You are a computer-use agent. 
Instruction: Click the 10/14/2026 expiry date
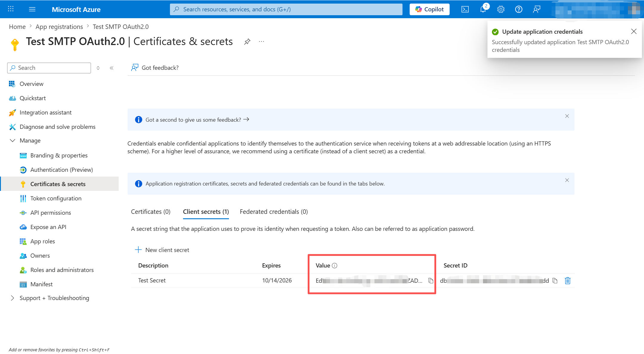tap(277, 281)
